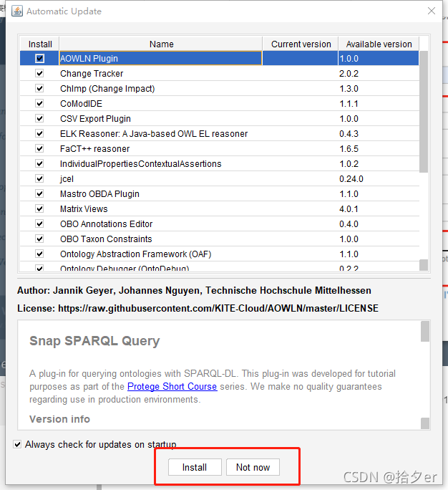
Task: Click version 1.6.5 of FaCT++ reasoner
Action: click(x=349, y=149)
